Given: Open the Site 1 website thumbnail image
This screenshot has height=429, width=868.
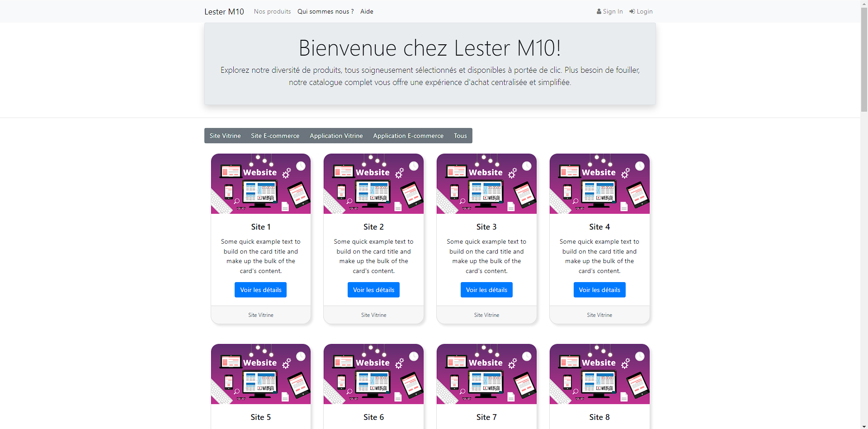Looking at the screenshot, I should point(261,184).
